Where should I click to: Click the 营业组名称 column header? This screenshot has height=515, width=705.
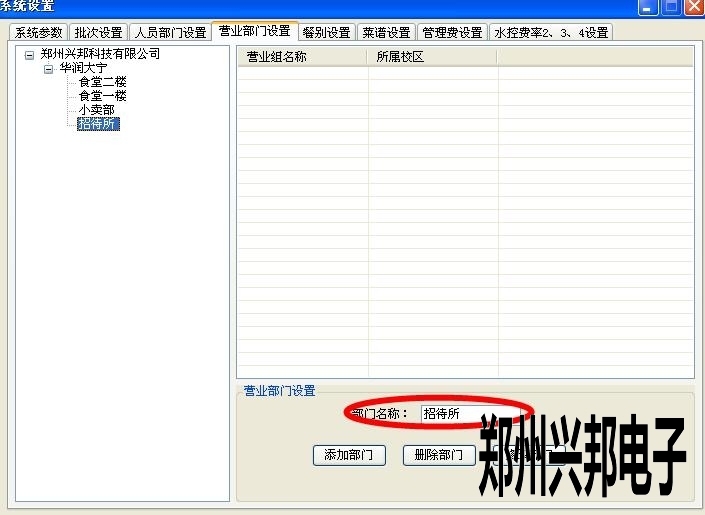(x=302, y=57)
